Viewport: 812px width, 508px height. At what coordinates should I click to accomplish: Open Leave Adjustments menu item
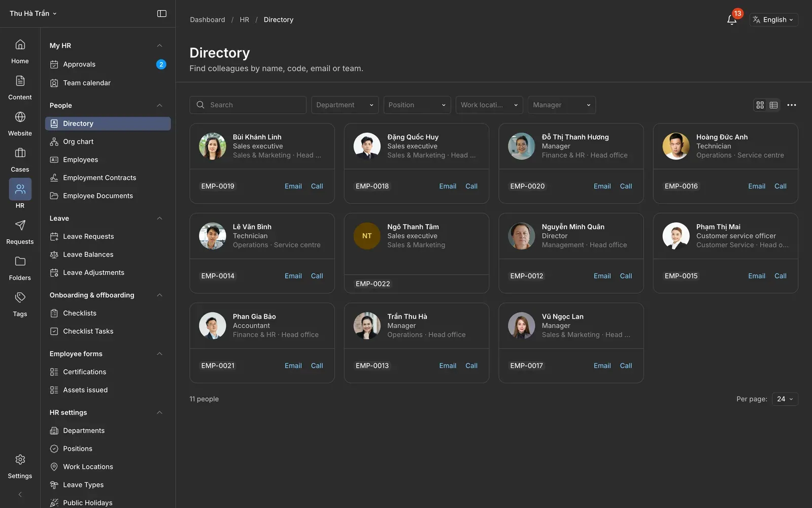click(108, 273)
